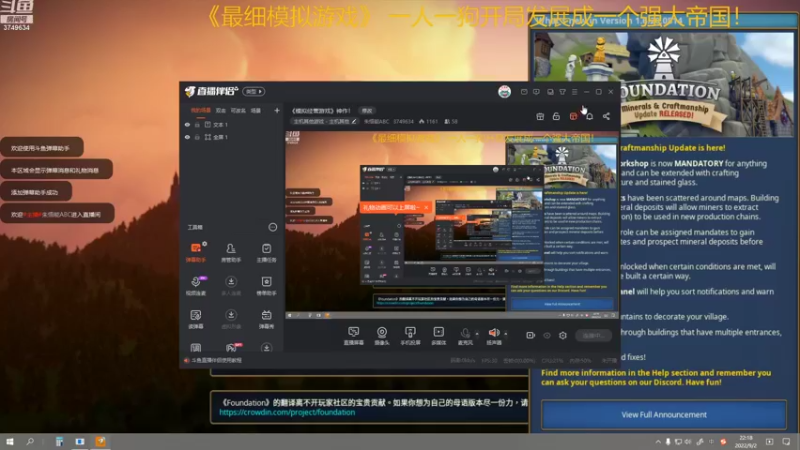Add 手机投屏 phone mirroring source
Viewport: 800px width, 450px height.
coord(410,336)
